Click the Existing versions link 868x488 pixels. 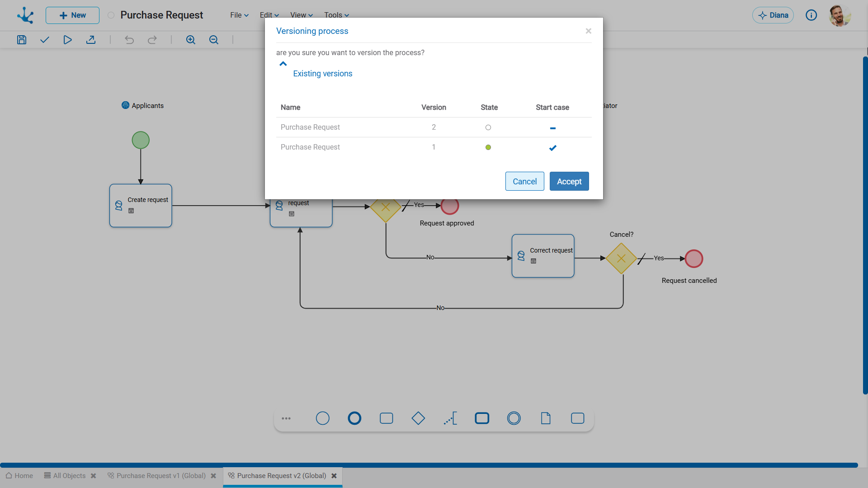point(323,74)
